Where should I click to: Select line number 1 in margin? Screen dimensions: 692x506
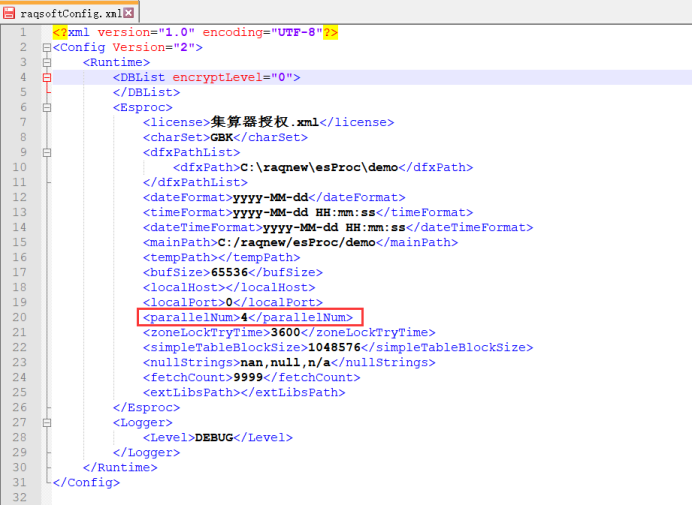pyautogui.click(x=23, y=33)
